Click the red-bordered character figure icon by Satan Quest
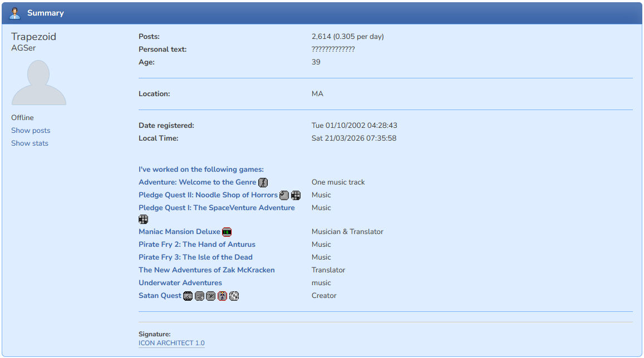The width and height of the screenshot is (644, 358). [222, 296]
